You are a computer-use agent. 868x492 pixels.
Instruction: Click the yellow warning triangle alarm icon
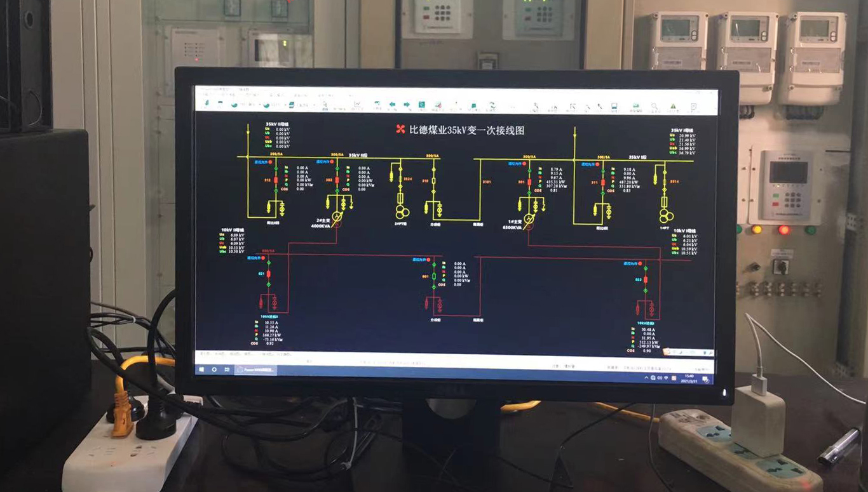tap(674, 106)
